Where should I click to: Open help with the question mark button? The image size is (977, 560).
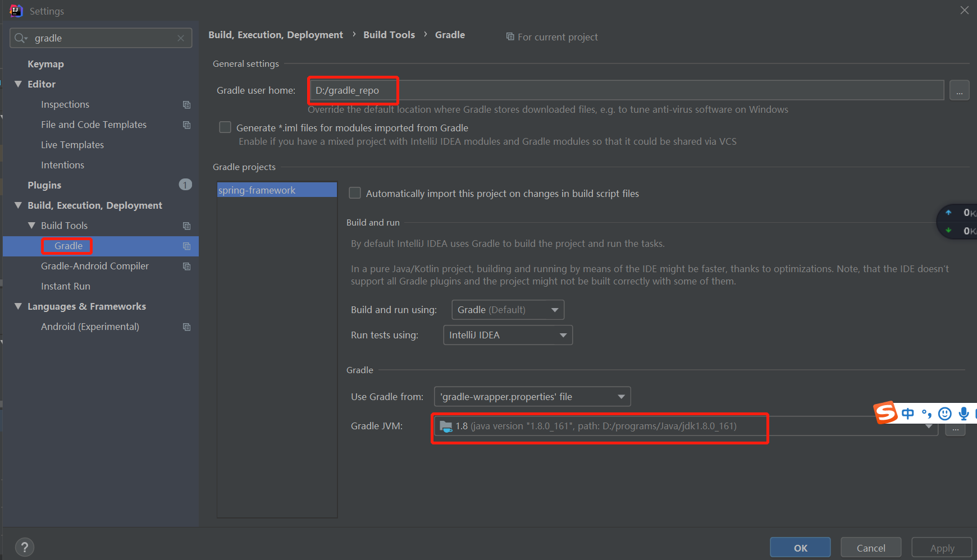[24, 547]
